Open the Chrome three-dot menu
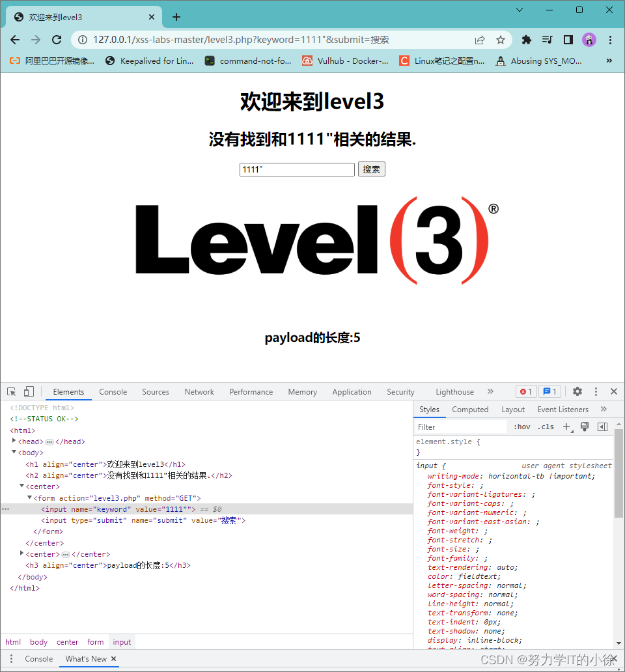 click(610, 40)
